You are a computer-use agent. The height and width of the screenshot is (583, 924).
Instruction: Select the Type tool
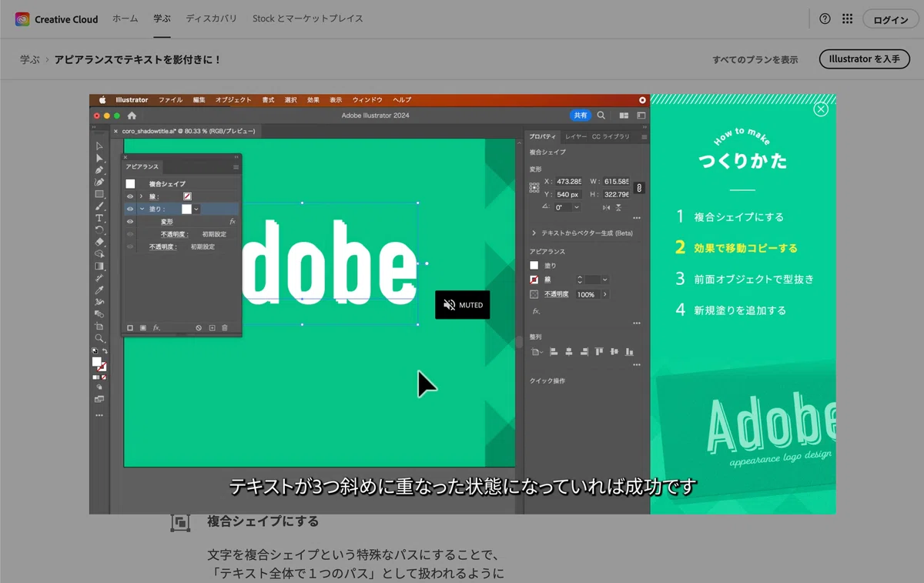pos(99,218)
